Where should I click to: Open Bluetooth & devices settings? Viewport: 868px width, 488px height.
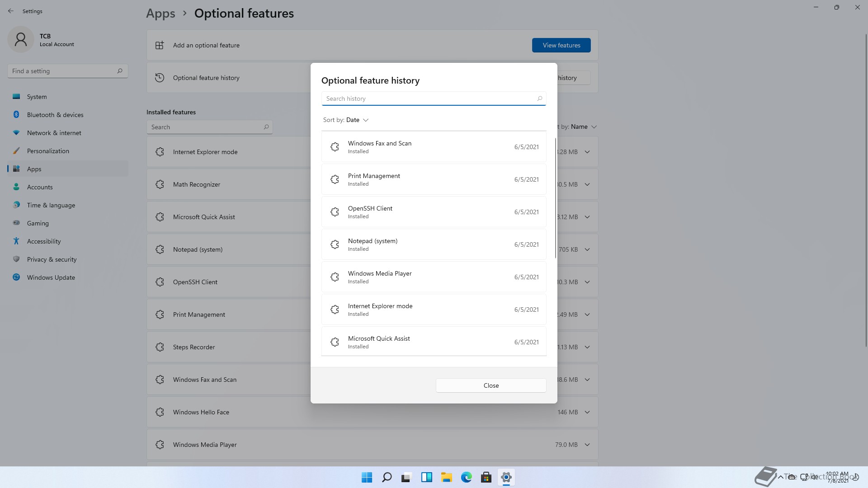pyautogui.click(x=68, y=115)
